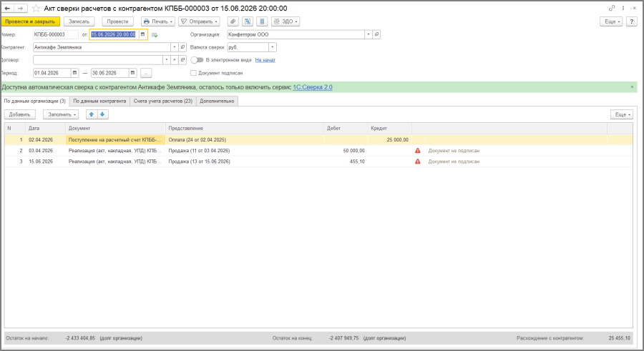This screenshot has height=351, width=644.
Task: Open help with the question mark button
Action: tap(632, 21)
